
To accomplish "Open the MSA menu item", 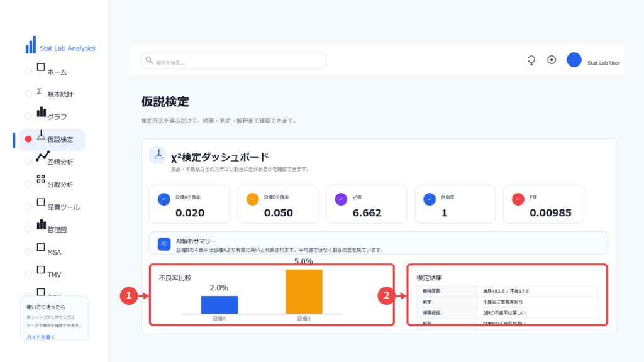I will coord(54,253).
